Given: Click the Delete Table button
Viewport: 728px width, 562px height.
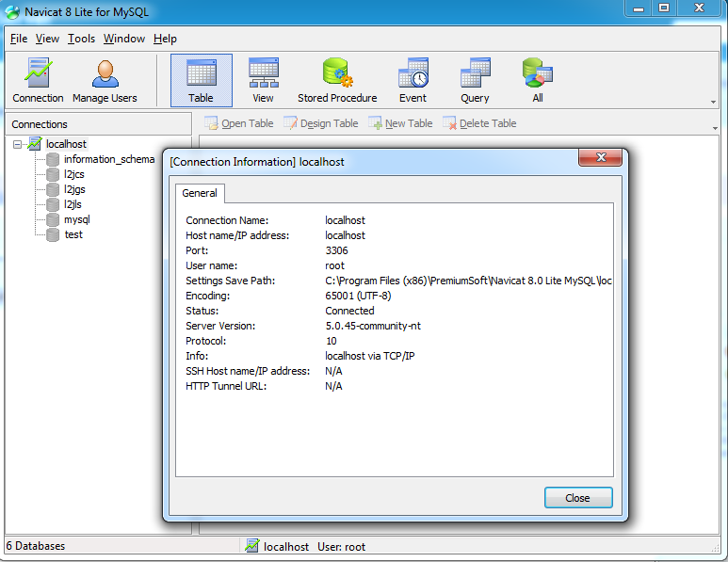Looking at the screenshot, I should pyautogui.click(x=479, y=123).
